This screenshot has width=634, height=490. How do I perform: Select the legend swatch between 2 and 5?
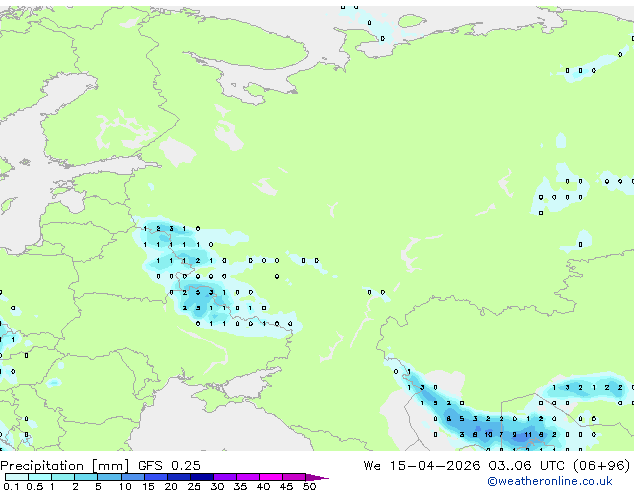(x=86, y=477)
